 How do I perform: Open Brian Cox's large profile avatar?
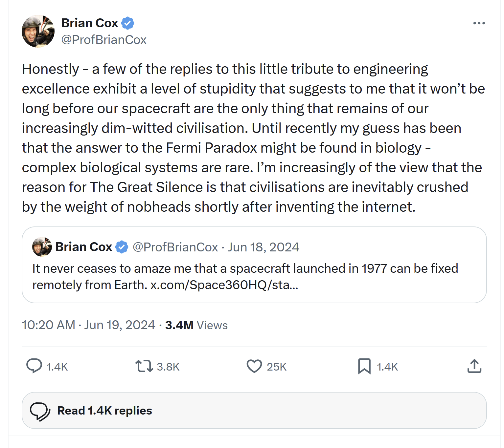click(x=38, y=31)
